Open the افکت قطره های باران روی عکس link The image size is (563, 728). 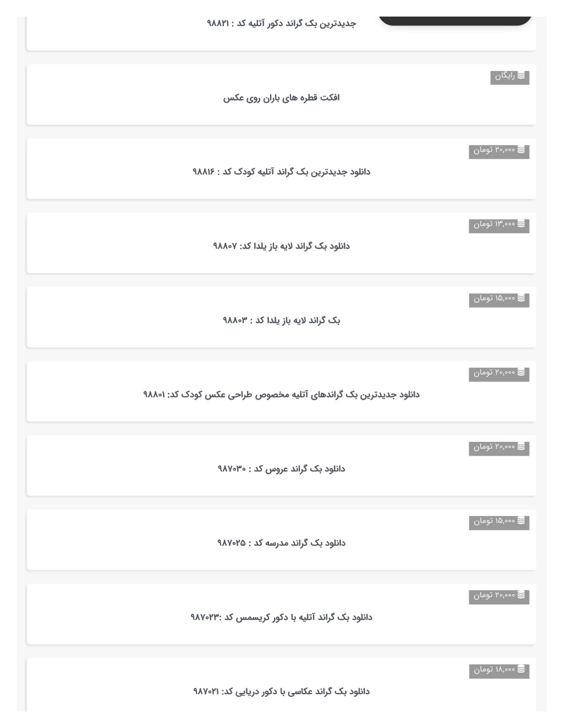pos(281,98)
